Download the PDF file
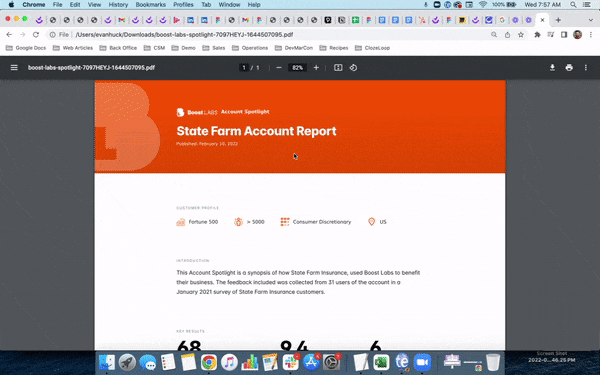This screenshot has width=600, height=375. [552, 68]
